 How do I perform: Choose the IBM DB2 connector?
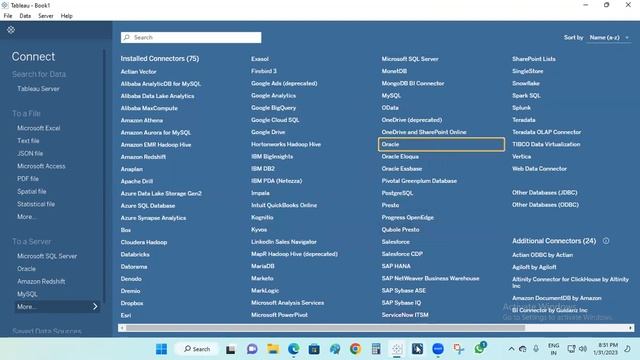[x=263, y=169]
